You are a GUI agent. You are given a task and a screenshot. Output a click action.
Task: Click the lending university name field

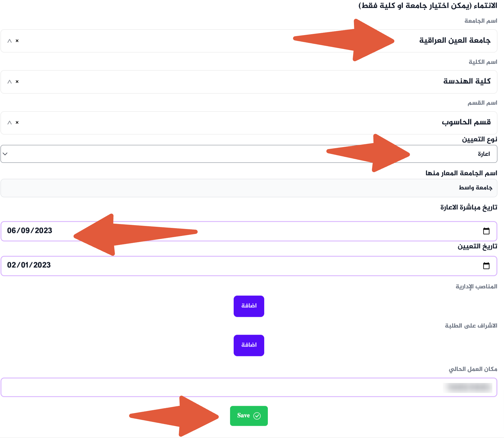tap(249, 188)
